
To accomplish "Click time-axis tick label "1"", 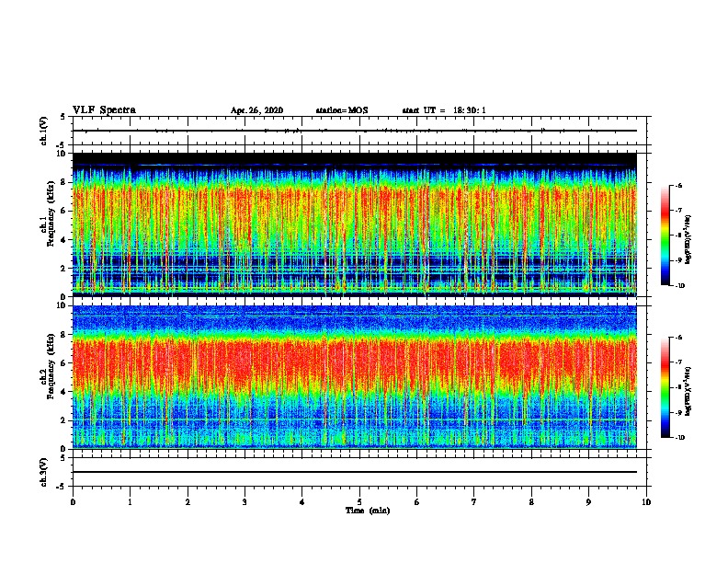I will tap(130, 502).
